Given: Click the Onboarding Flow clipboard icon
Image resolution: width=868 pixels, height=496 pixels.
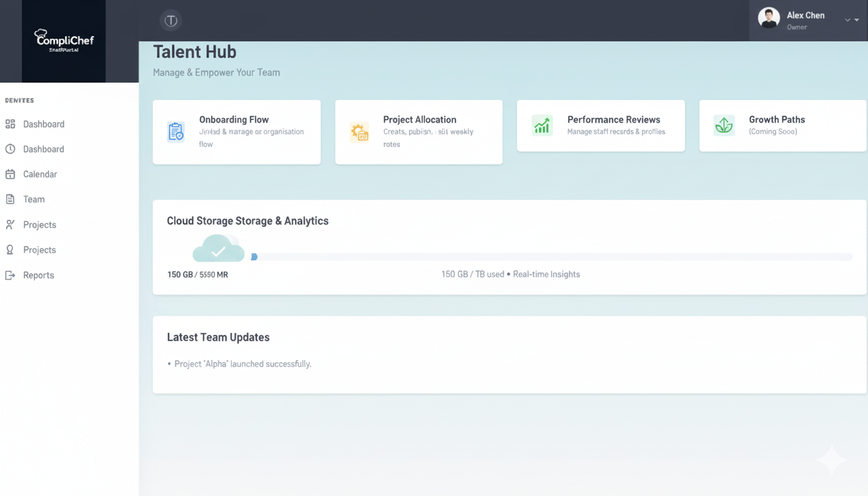Looking at the screenshot, I should 176,131.
